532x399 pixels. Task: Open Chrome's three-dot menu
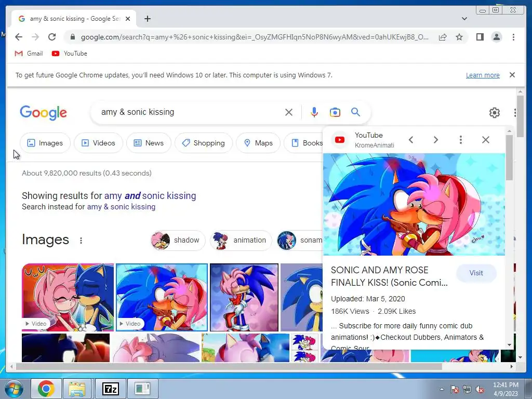point(513,37)
